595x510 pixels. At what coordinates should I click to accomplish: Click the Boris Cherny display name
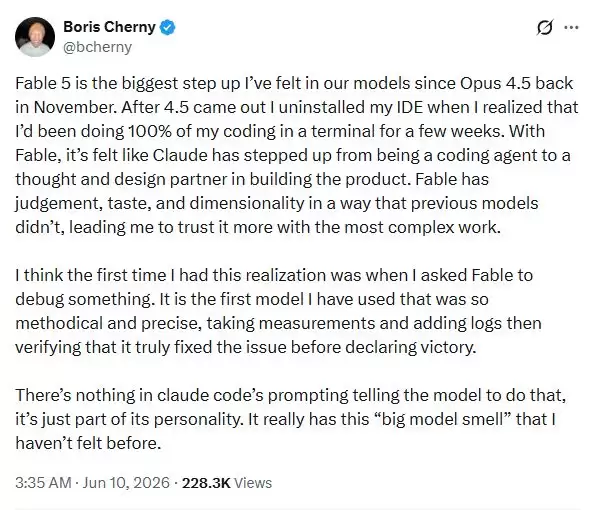pyautogui.click(x=109, y=27)
